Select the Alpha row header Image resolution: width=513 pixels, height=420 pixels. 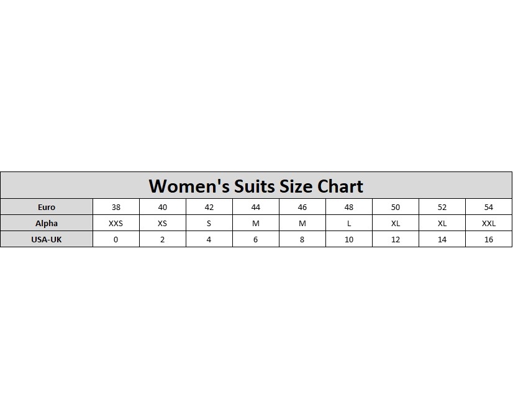[x=47, y=224]
